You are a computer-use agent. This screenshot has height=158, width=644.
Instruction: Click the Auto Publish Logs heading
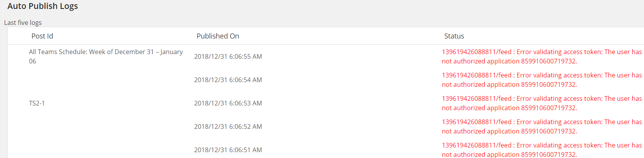tap(42, 6)
